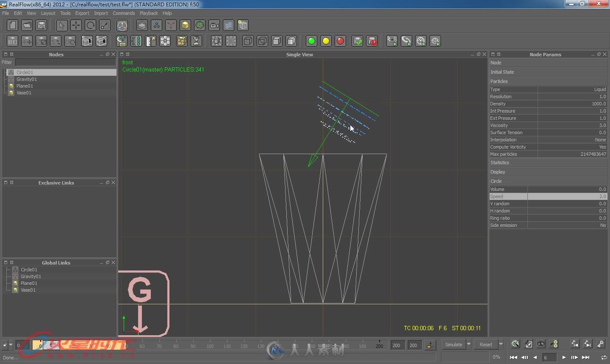
Task: Click the clock-with-play-arrow toolbar icon
Action: 421,41
